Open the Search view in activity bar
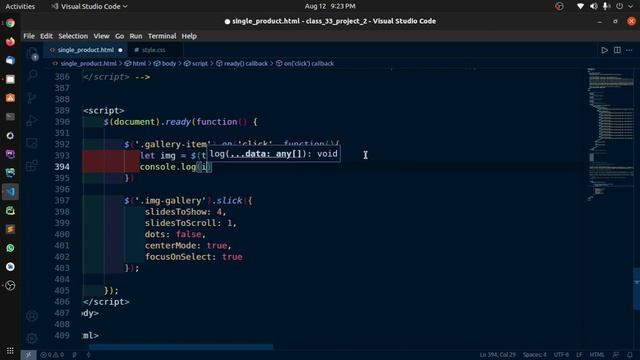The height and width of the screenshot is (360, 640). point(32,75)
